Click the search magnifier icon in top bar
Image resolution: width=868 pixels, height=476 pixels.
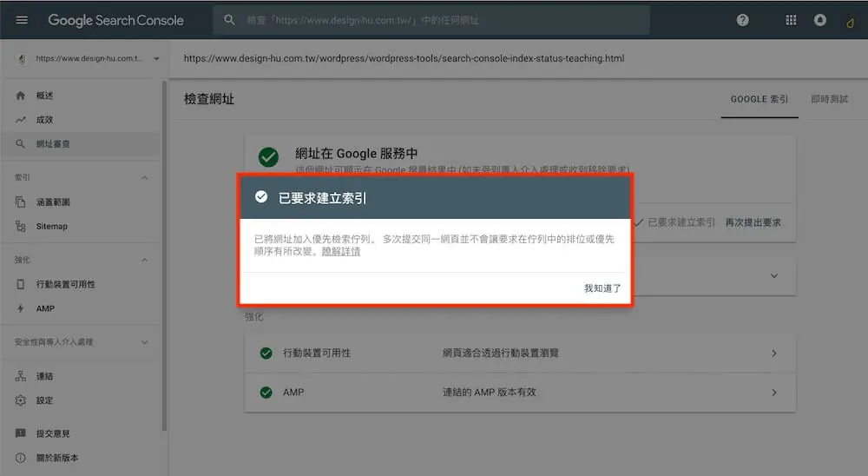229,20
